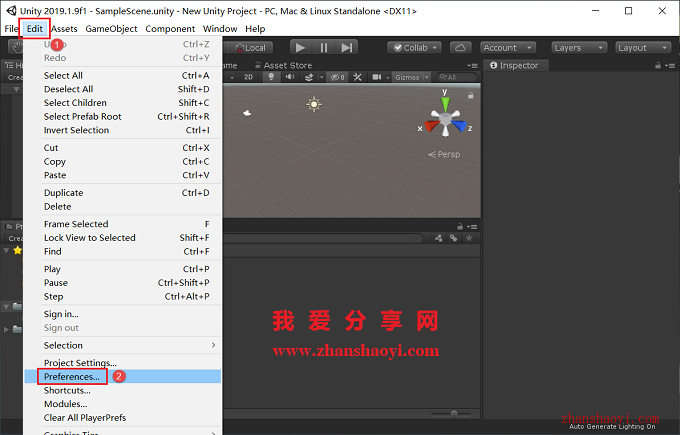This screenshot has width=680, height=435.
Task: Switch to the Asset Store tab
Action: [x=284, y=65]
